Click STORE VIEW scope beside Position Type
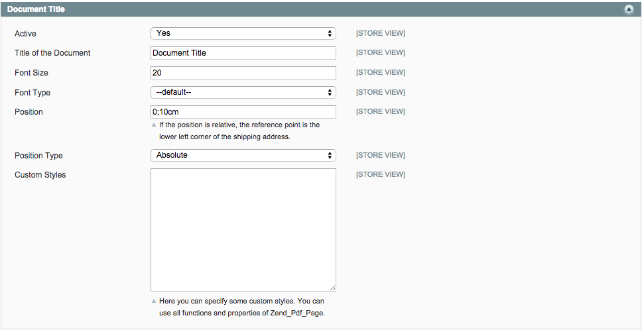644x330 pixels. (380, 155)
